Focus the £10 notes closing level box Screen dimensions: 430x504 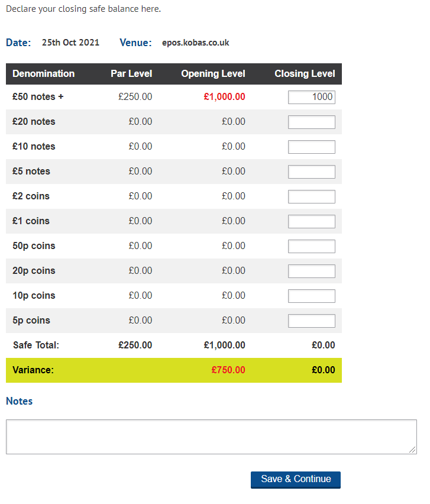311,147
